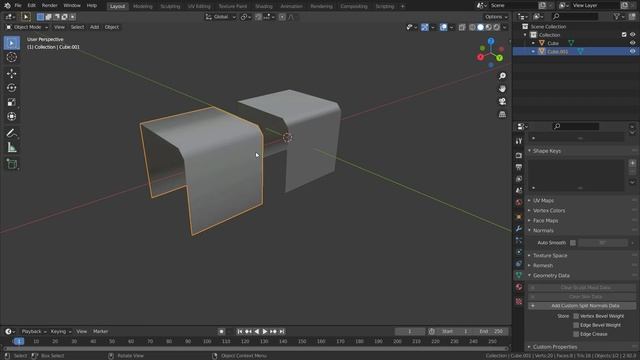Click the Blender logo icon
Image resolution: width=640 pixels, height=360 pixels.
tap(7, 6)
